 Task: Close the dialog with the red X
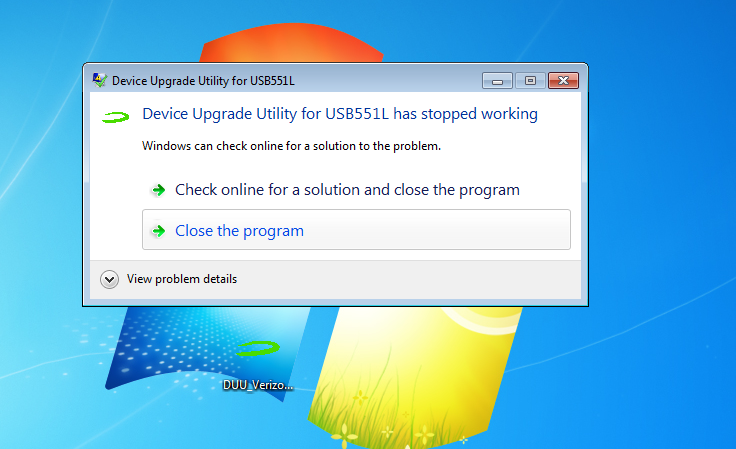563,81
